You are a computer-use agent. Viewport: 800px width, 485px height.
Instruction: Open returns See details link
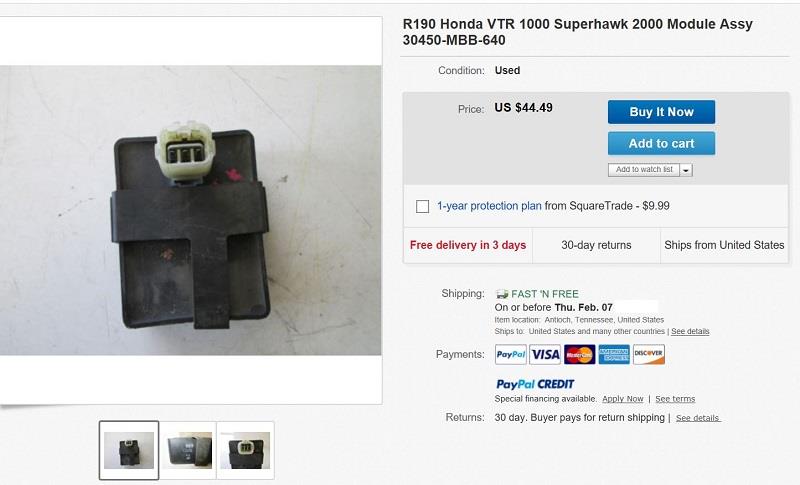coord(698,418)
